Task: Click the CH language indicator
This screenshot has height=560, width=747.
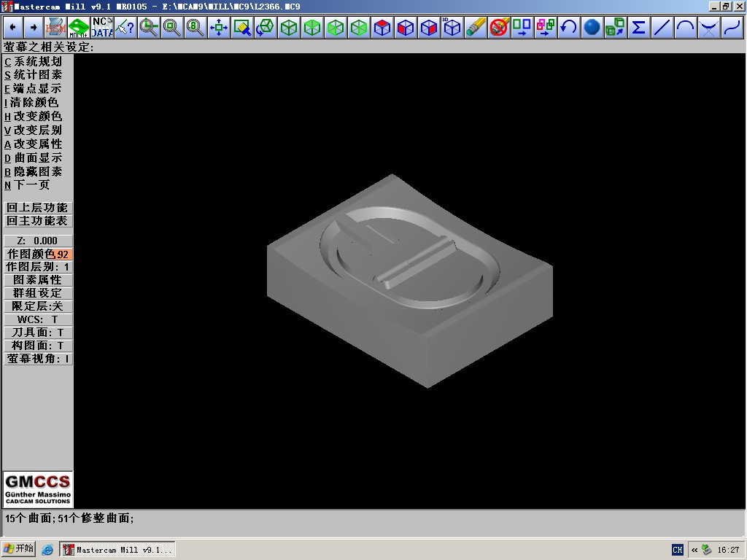Action: tap(678, 550)
